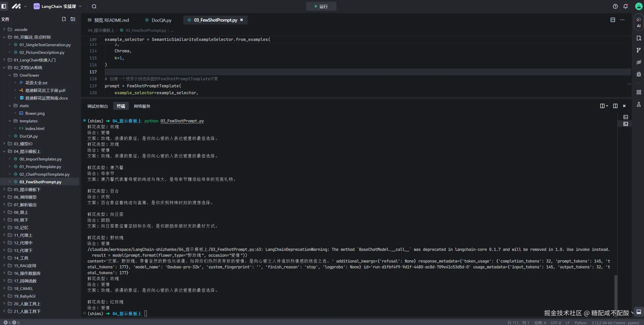This screenshot has width=644, height=325.
Task: Click the new folder icon in file panel
Action: coord(73,19)
